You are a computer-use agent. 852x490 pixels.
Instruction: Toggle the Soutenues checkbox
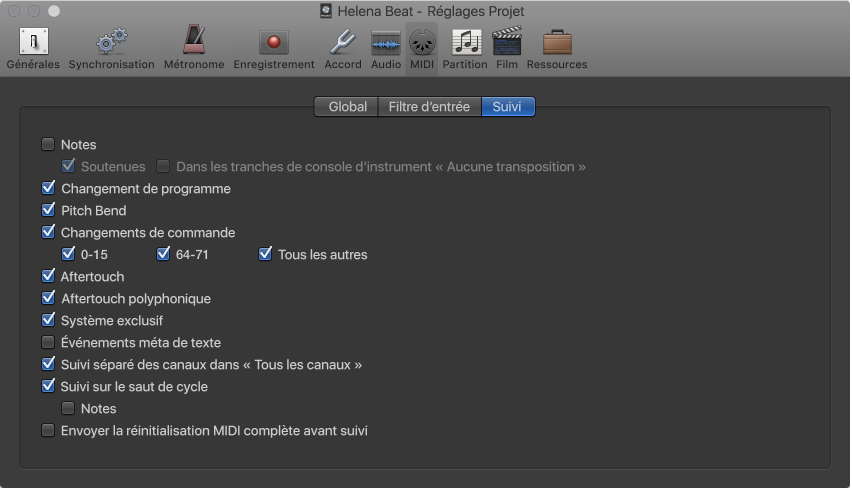tap(68, 166)
